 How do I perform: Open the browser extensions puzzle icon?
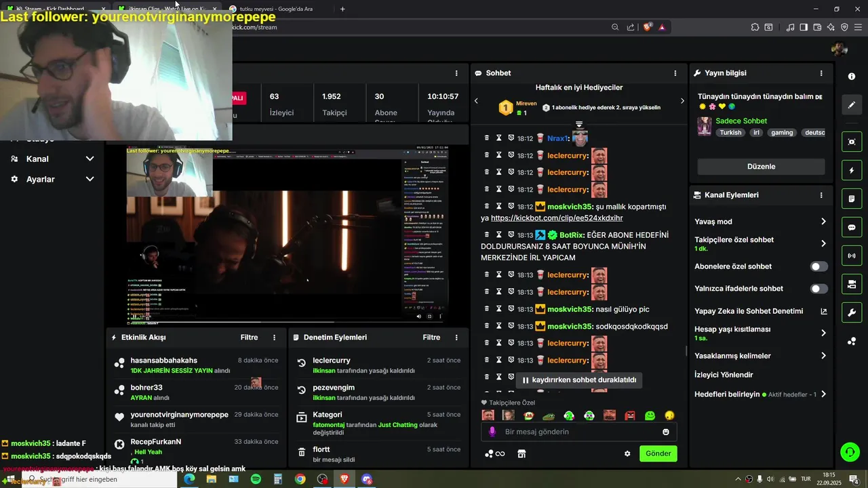pyautogui.click(x=755, y=27)
